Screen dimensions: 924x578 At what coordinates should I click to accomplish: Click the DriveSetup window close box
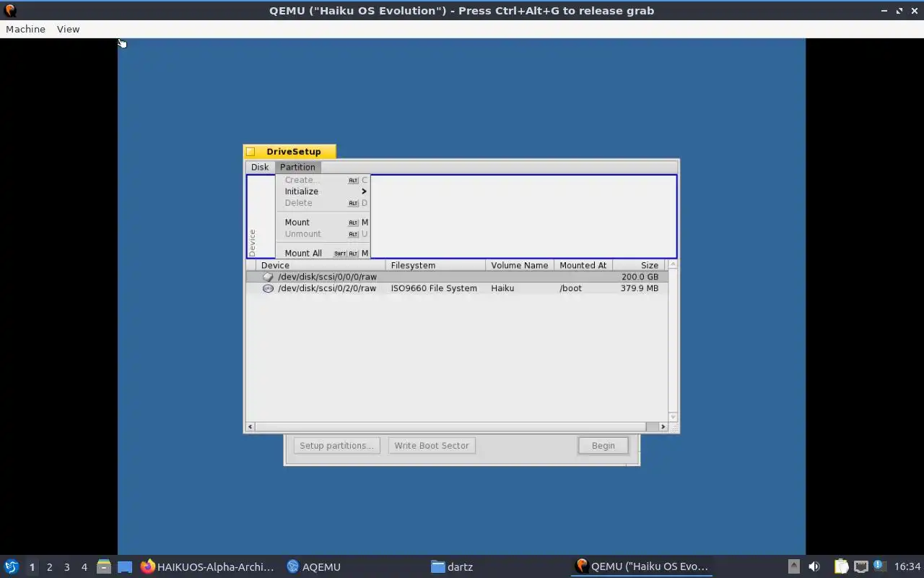250,152
